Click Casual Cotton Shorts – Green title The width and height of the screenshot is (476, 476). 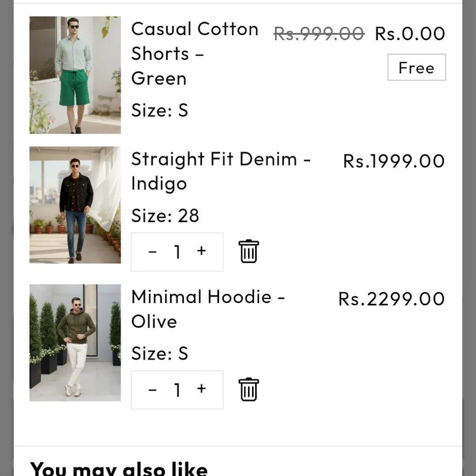(x=194, y=54)
